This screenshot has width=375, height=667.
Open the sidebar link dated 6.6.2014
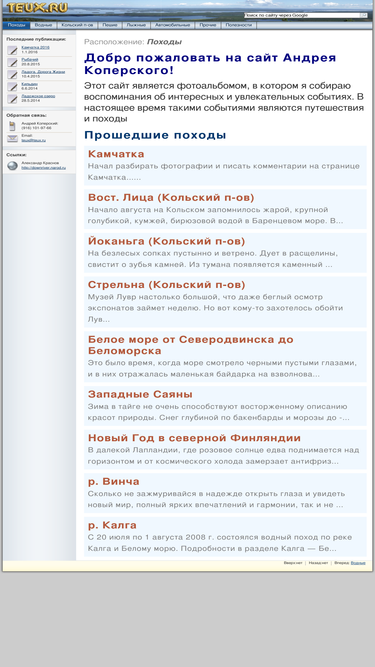pos(29,84)
